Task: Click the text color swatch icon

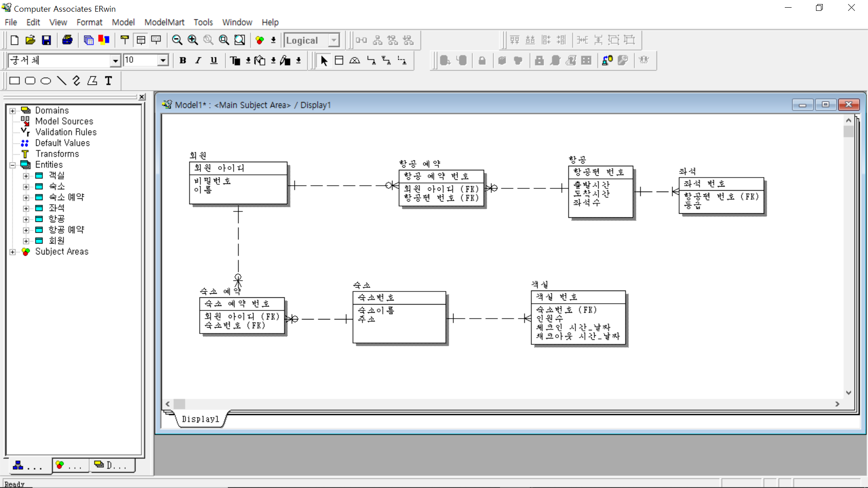Action: point(235,61)
